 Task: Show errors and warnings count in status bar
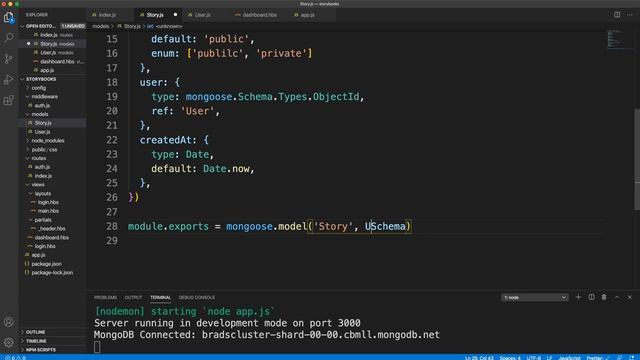(x=15, y=358)
